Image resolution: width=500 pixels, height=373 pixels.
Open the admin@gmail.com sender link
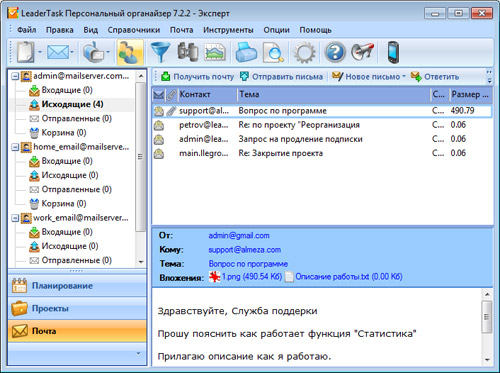pyautogui.click(x=239, y=236)
